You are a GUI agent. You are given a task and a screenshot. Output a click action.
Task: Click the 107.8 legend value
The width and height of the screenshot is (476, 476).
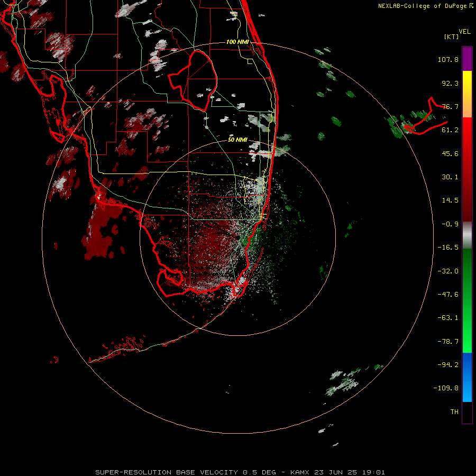(x=448, y=59)
